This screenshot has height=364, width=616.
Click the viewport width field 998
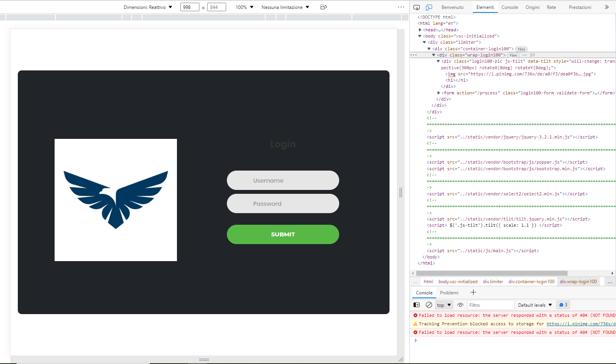point(190,7)
